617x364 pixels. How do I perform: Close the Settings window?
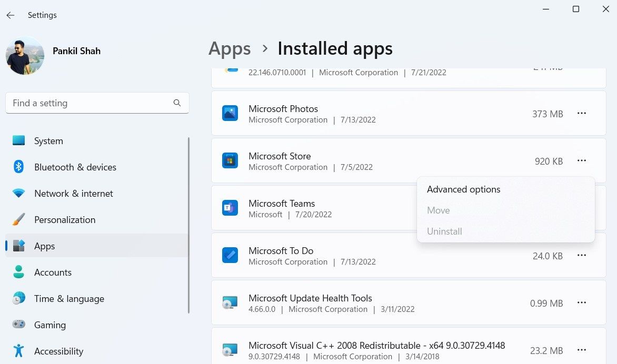point(605,9)
